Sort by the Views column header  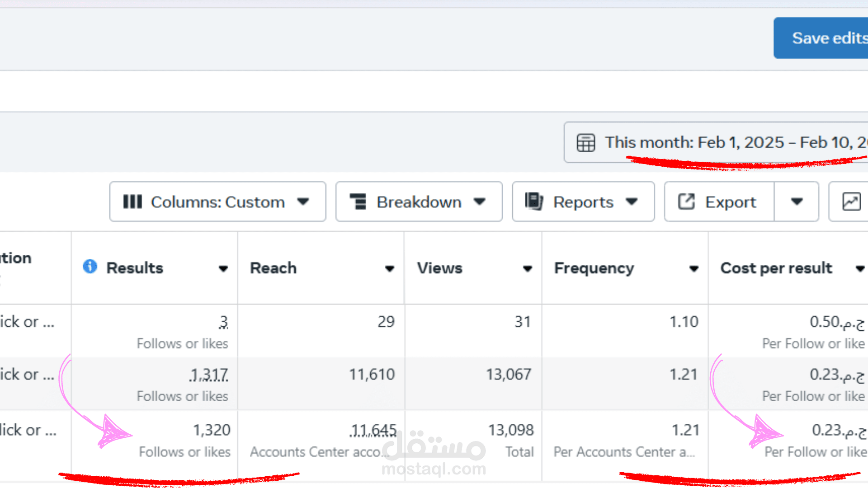(440, 268)
